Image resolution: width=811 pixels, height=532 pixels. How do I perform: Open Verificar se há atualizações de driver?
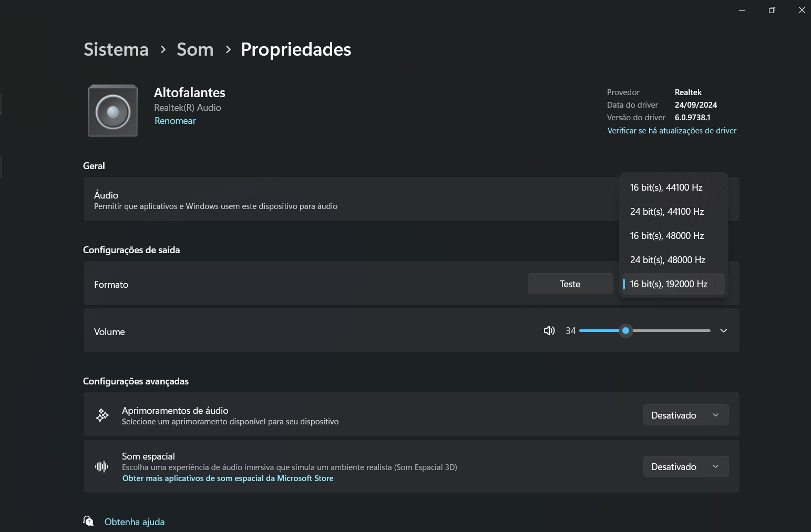click(x=672, y=131)
